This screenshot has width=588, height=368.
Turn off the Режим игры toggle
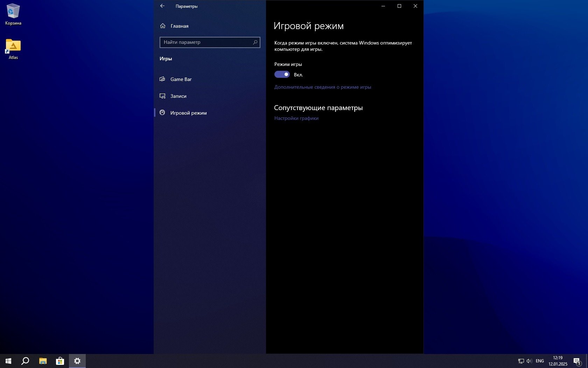click(282, 74)
